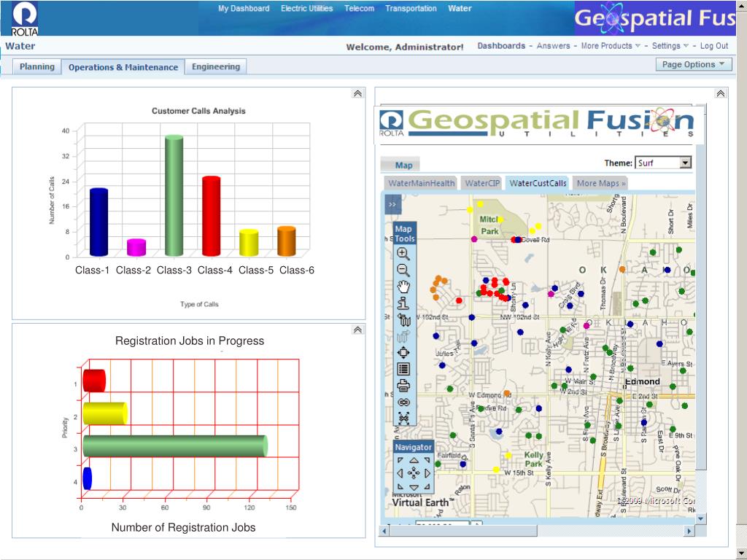Image resolution: width=747 pixels, height=560 pixels.
Task: Open the Answers link
Action: [553, 46]
